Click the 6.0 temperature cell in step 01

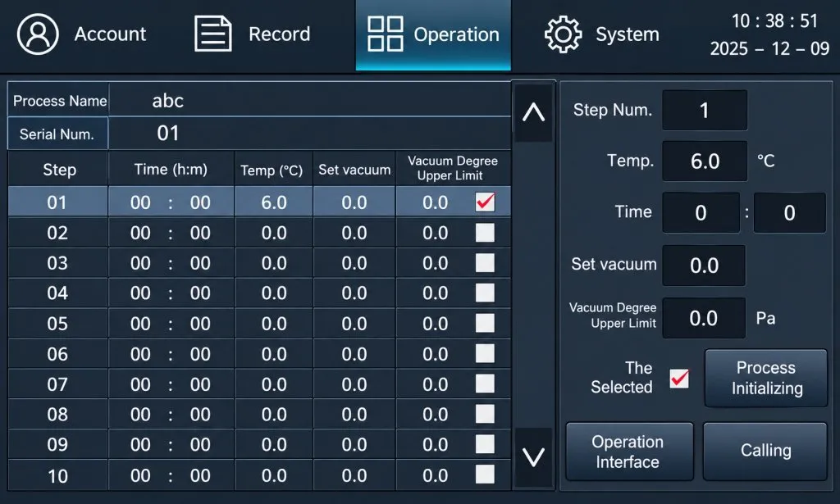(x=274, y=202)
